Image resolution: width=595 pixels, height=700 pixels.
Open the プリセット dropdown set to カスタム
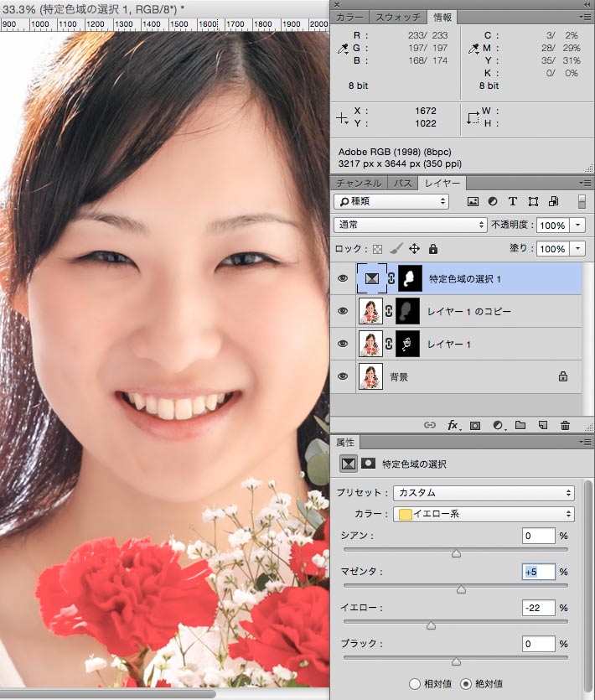pyautogui.click(x=483, y=493)
